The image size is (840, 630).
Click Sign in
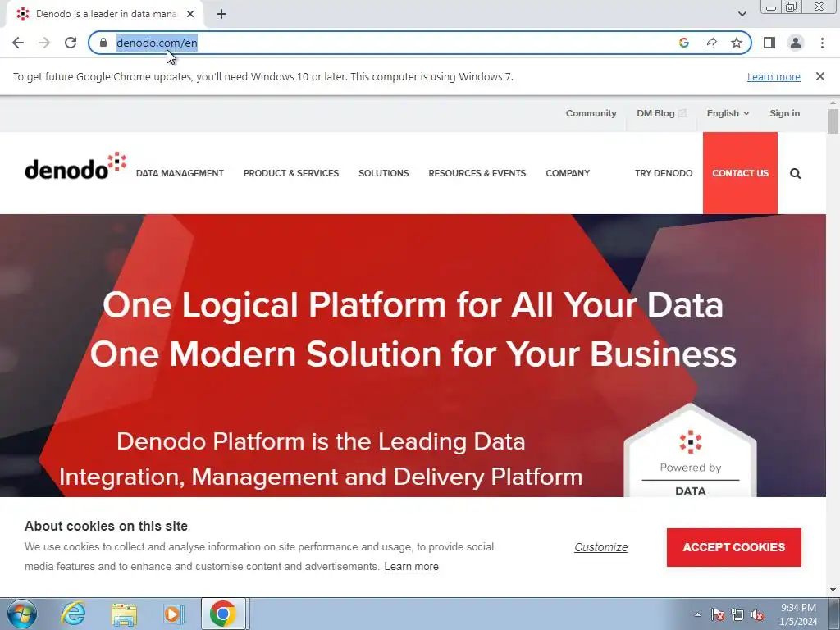[784, 113]
